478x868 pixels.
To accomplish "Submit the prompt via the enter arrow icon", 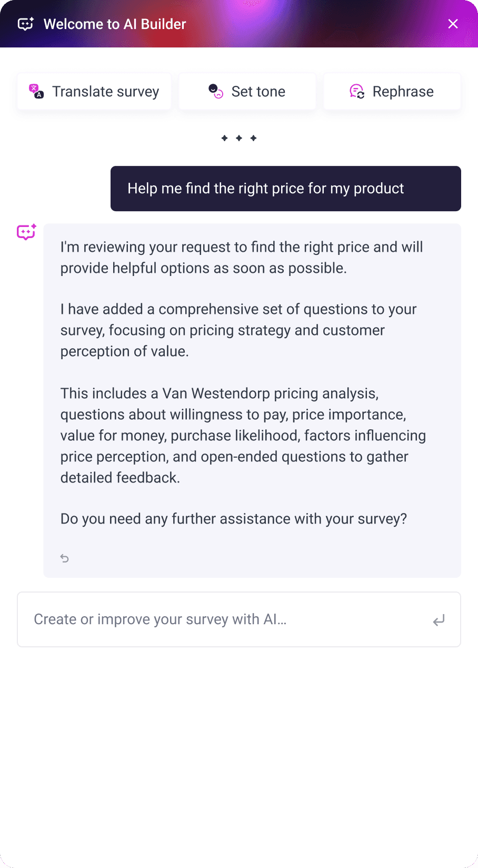I will pyautogui.click(x=439, y=620).
